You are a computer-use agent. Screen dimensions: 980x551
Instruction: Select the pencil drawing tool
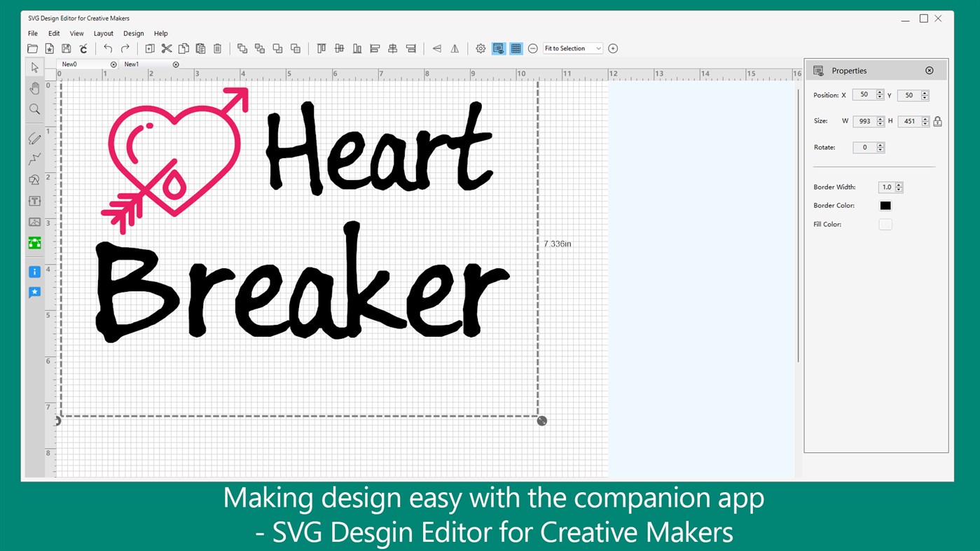click(34, 138)
